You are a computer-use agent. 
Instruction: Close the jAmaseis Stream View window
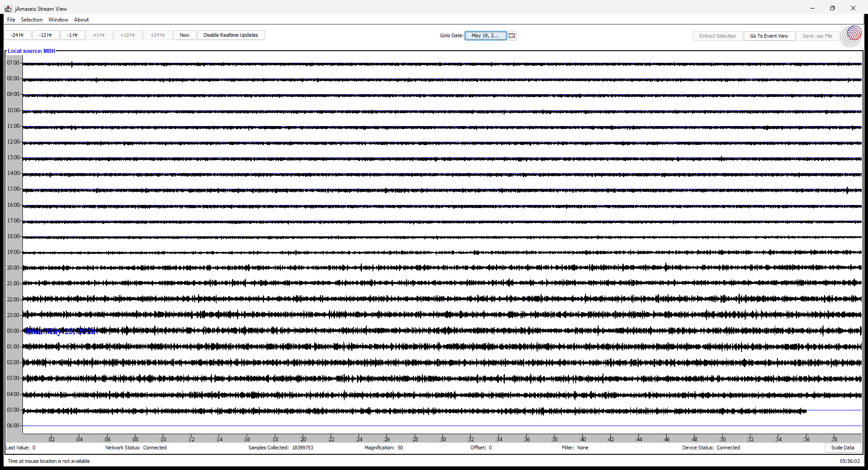(x=853, y=8)
